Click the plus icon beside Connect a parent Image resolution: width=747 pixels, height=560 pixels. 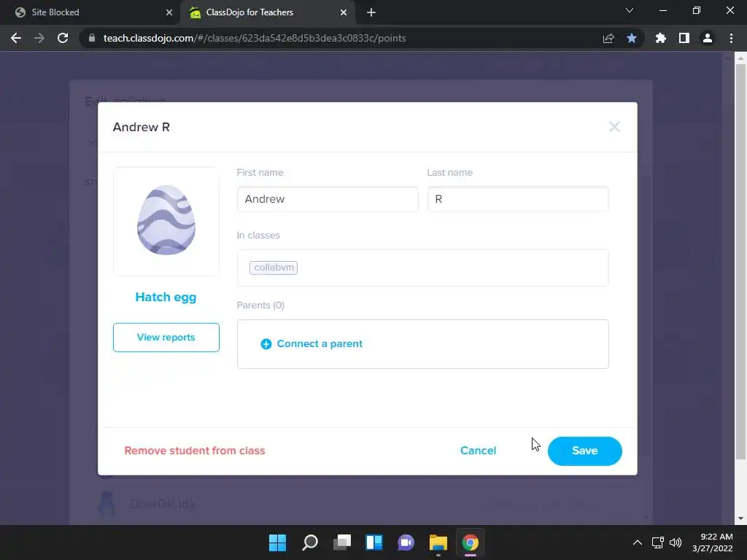click(266, 344)
